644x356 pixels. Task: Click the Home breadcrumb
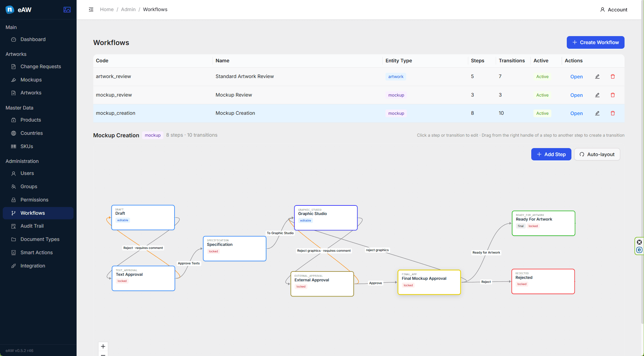107,10
